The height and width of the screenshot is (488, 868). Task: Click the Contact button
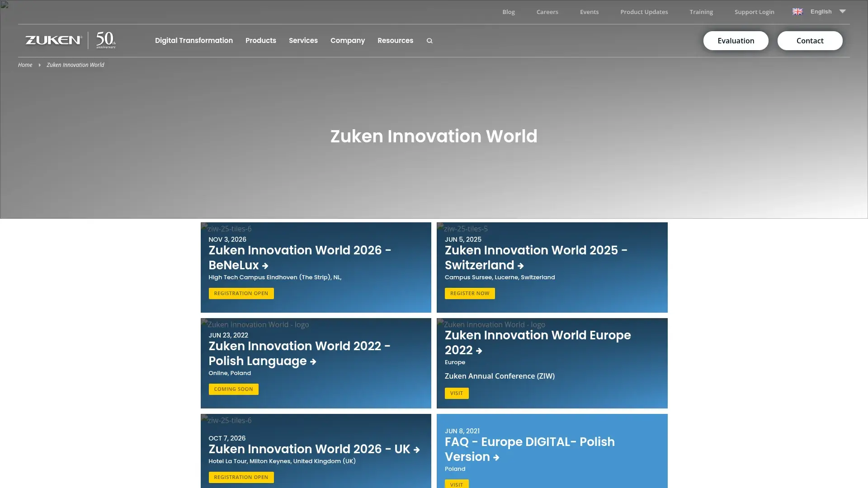point(810,41)
